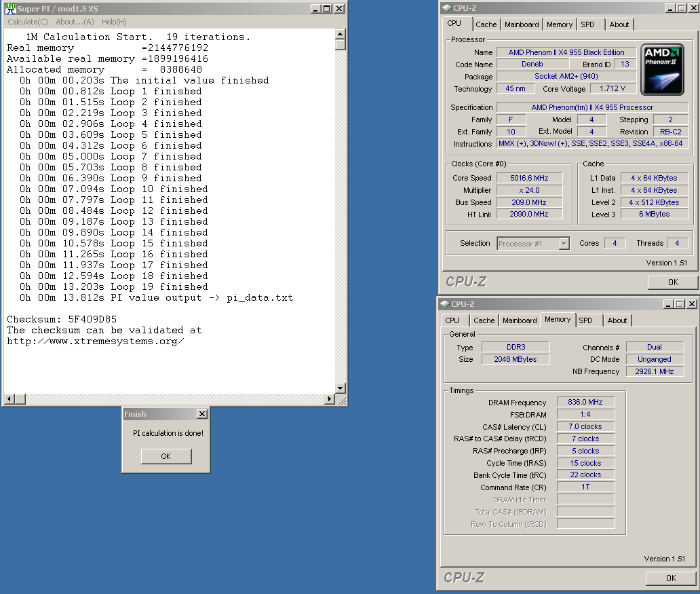Open the Calculate(C) menu in Super PI
Viewport: 700px width, 594px height.
[28, 22]
